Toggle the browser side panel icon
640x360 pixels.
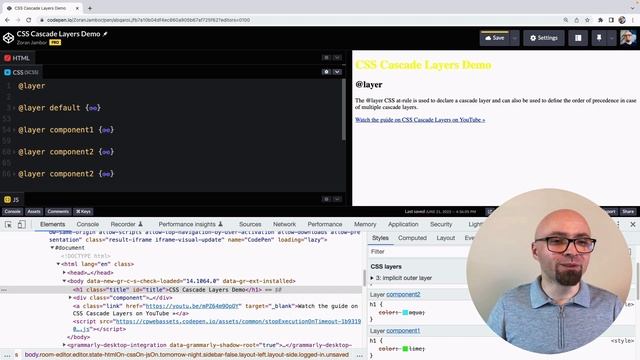coord(611,20)
